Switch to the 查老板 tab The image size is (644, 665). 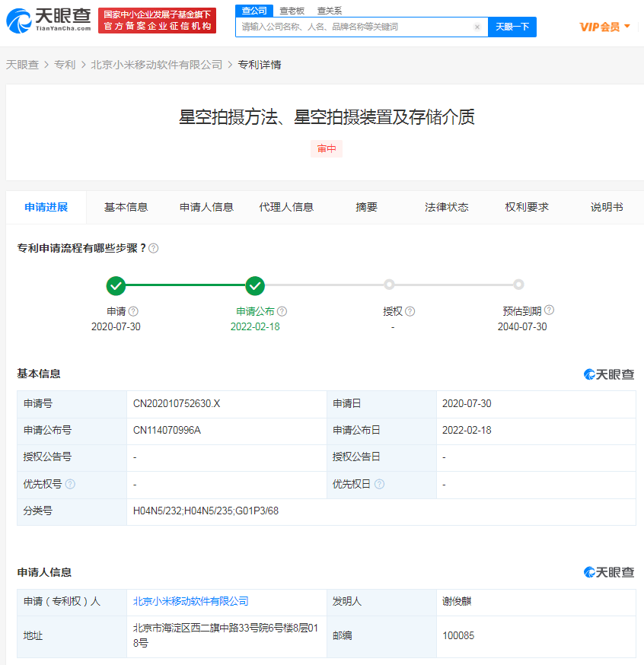[x=292, y=11]
